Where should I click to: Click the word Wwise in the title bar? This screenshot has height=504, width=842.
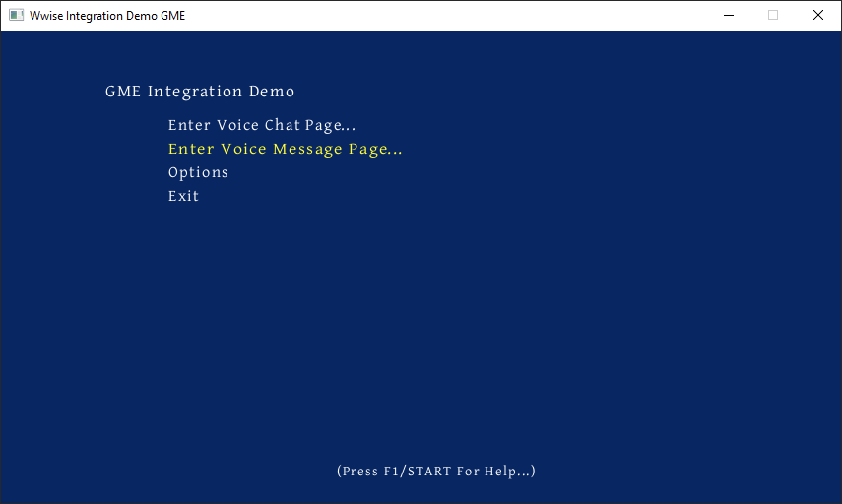pos(46,15)
